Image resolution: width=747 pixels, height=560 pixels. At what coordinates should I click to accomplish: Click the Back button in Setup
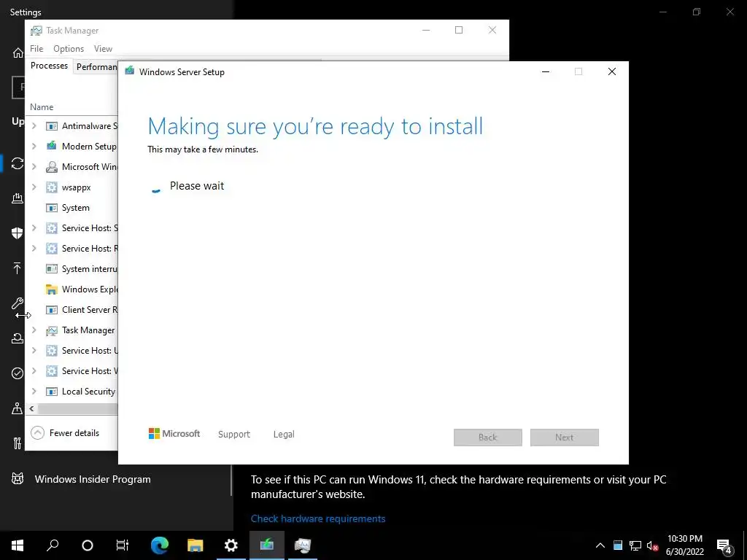click(x=488, y=437)
